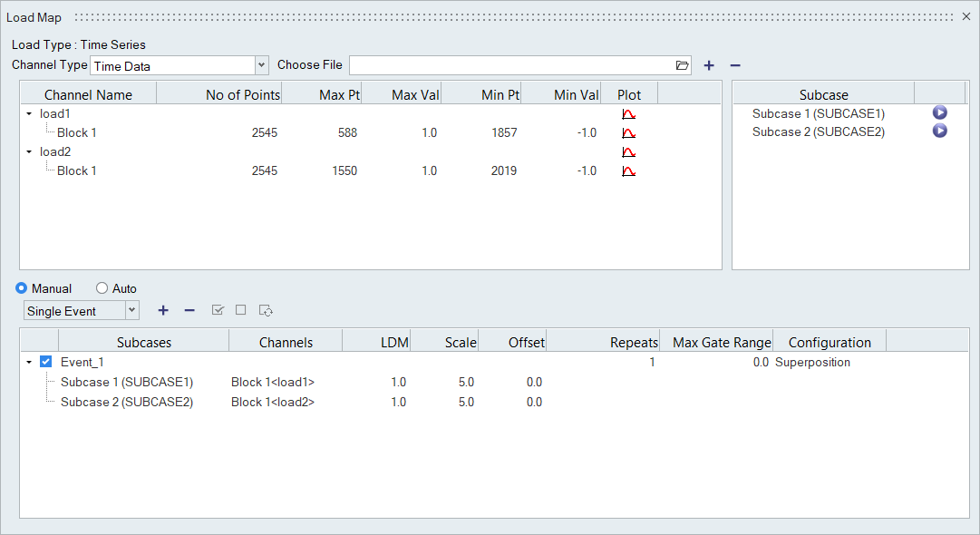Click the arrow button for Subcase 2 (SUBCASE2)

coord(940,131)
